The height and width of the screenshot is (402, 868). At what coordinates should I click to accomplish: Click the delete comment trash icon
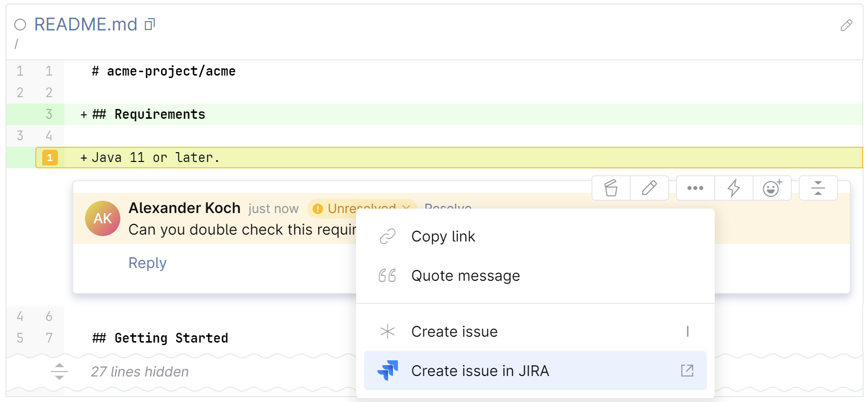(x=611, y=188)
